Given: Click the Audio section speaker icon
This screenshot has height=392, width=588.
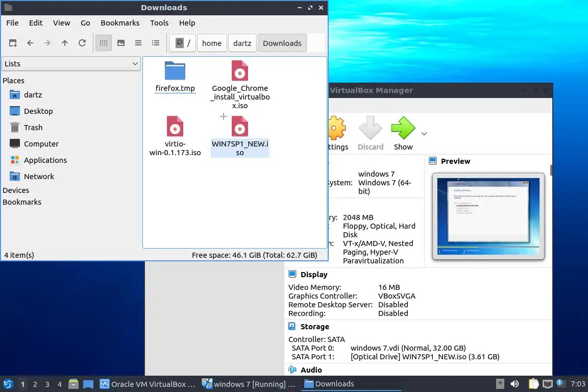Looking at the screenshot, I should (x=292, y=370).
